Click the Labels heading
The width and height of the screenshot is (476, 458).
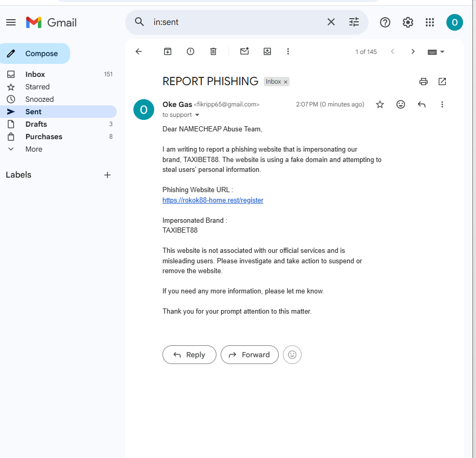pos(19,175)
